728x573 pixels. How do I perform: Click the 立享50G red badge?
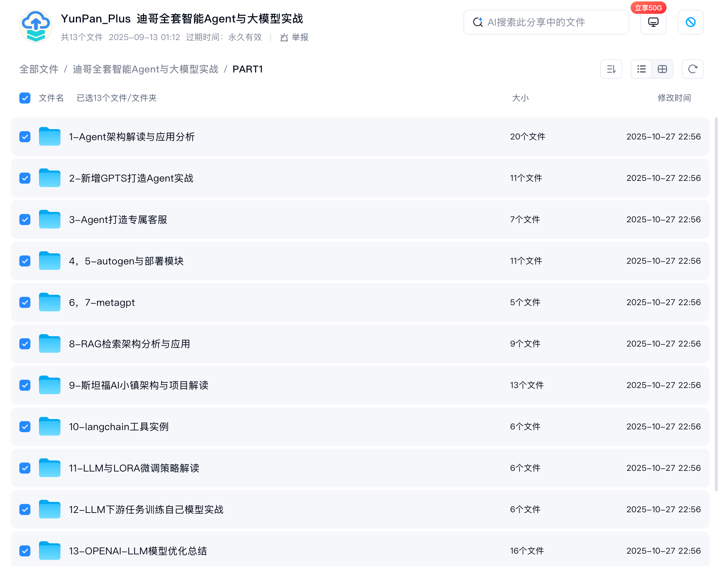(648, 8)
